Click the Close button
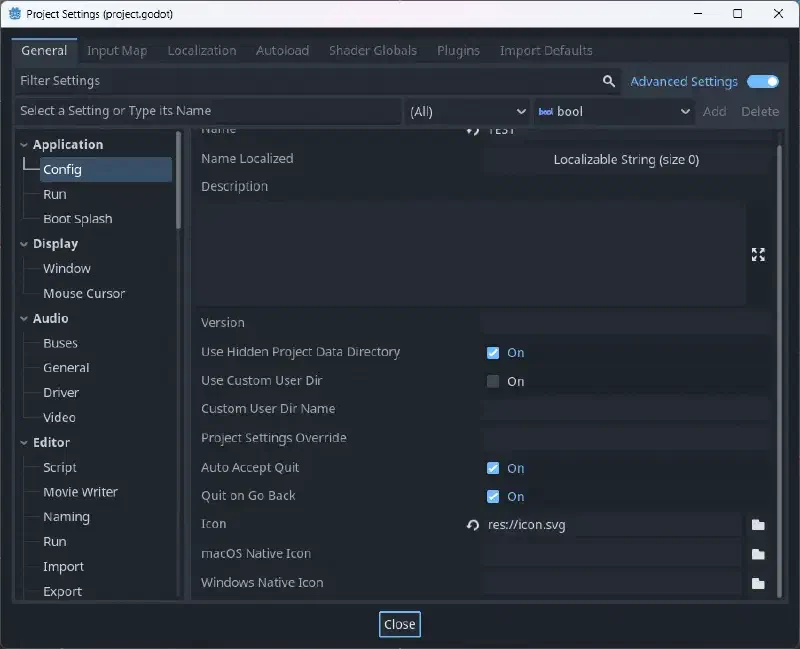The image size is (800, 649). tap(399, 624)
